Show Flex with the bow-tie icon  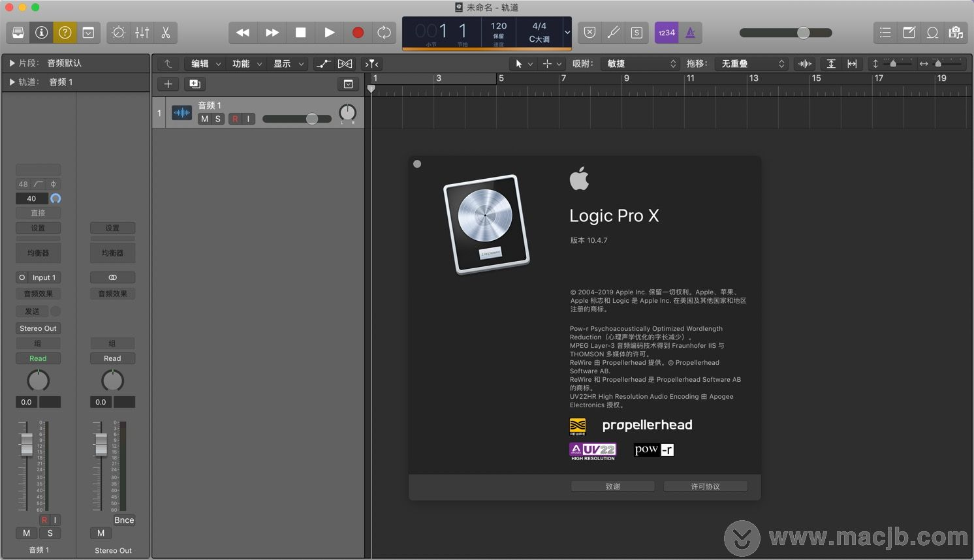345,63
